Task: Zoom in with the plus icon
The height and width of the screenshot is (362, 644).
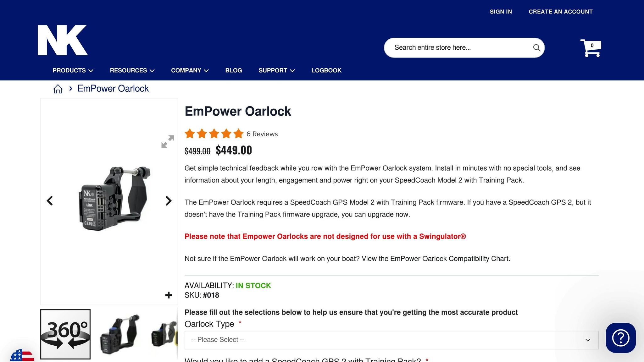Action: pos(169,295)
